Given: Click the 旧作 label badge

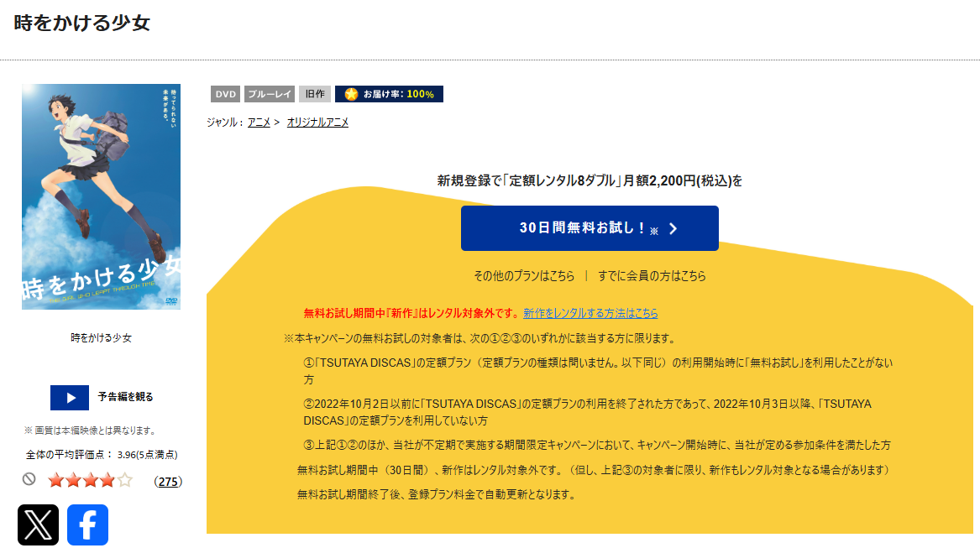Looking at the screenshot, I should click(x=314, y=94).
